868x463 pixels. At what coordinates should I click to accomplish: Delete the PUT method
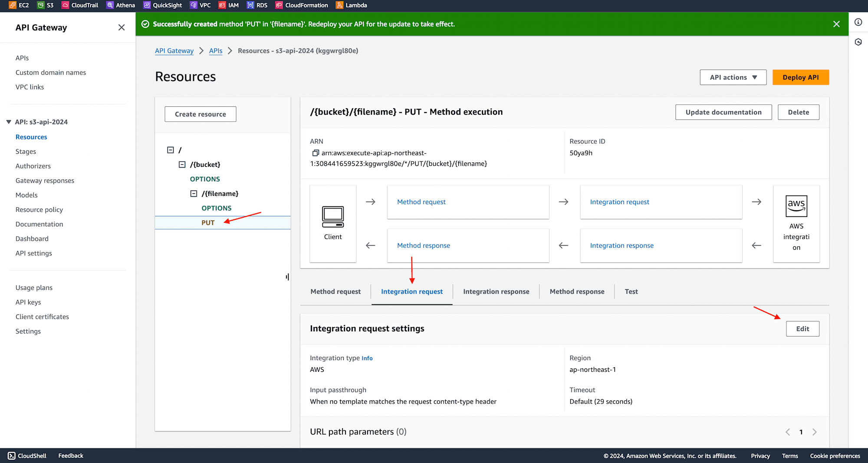click(799, 112)
